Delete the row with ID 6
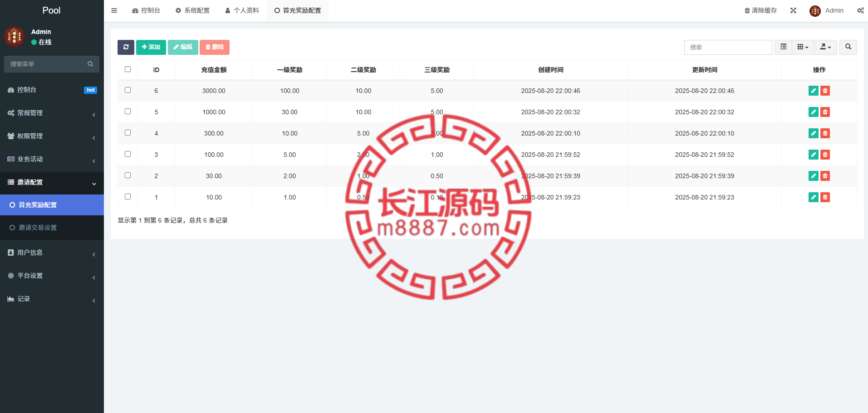This screenshot has width=868, height=413. pyautogui.click(x=825, y=91)
